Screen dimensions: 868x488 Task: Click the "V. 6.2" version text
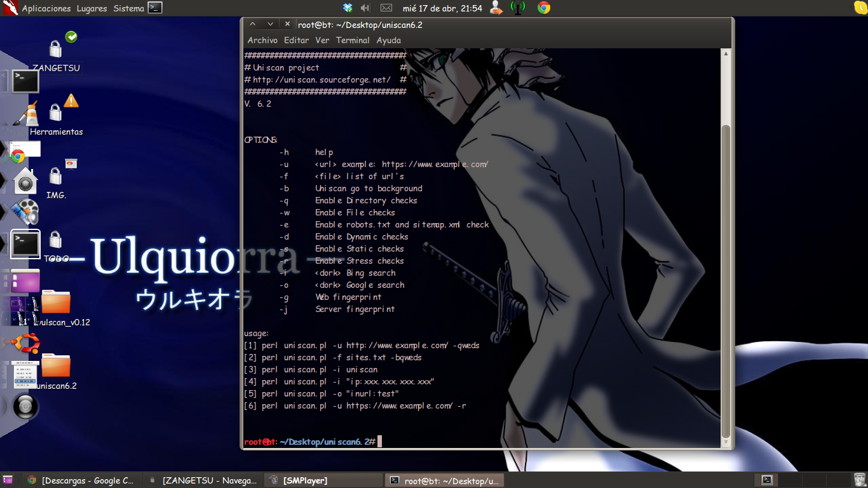pos(257,104)
